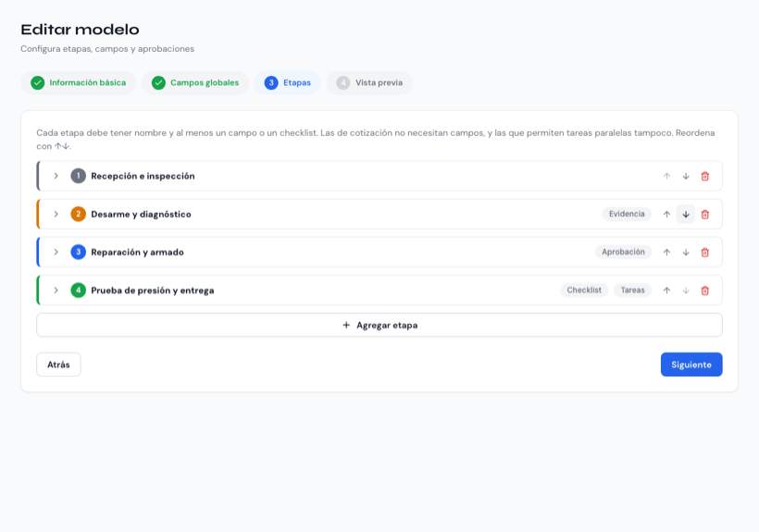The width and height of the screenshot is (759, 532).
Task: Delete the Prueba de presión y entrega stage
Action: [x=704, y=291]
